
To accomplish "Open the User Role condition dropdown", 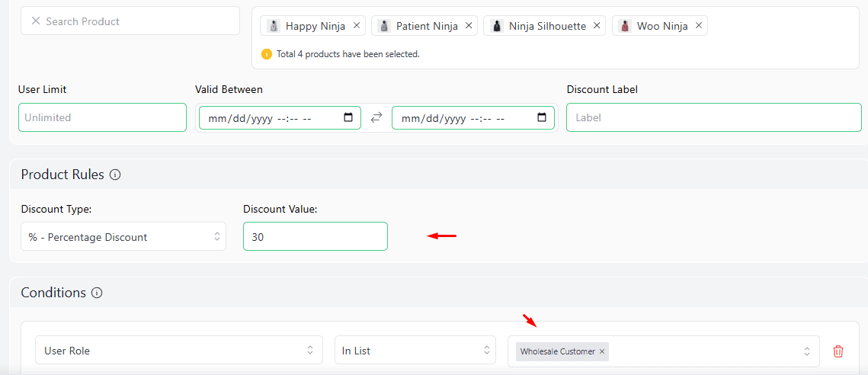I will pyautogui.click(x=178, y=351).
